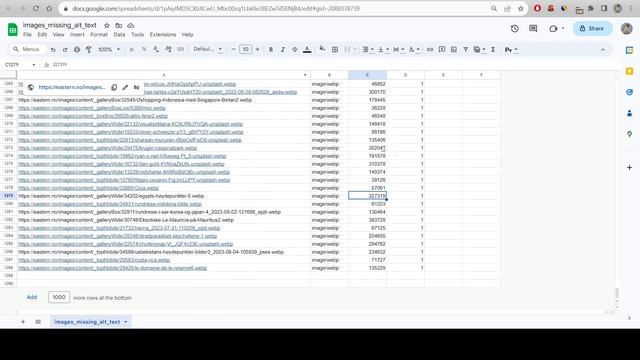Open Google Calendar in the side panel
Viewport: 640px width, 360px height.
coord(629,50)
